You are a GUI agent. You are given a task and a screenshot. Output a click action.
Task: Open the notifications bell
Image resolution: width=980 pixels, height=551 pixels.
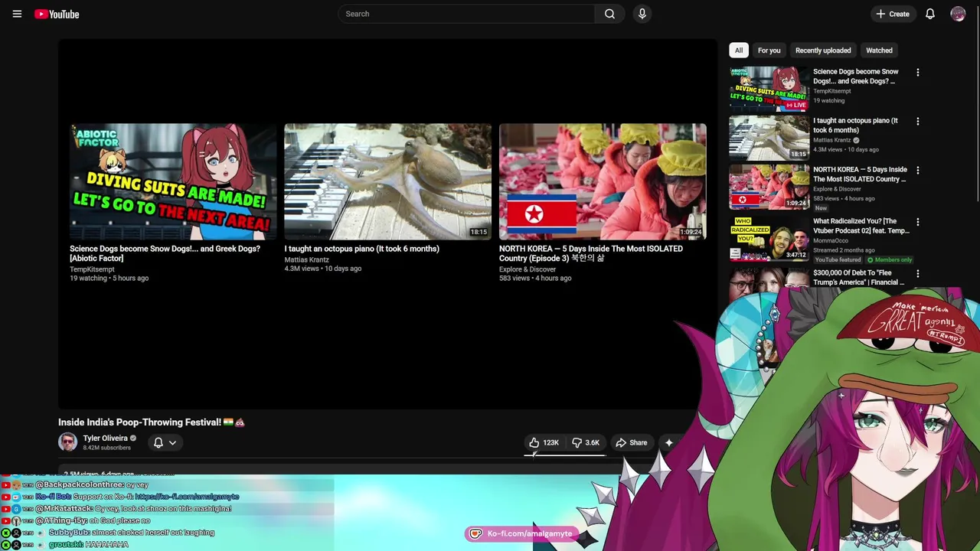[930, 14]
